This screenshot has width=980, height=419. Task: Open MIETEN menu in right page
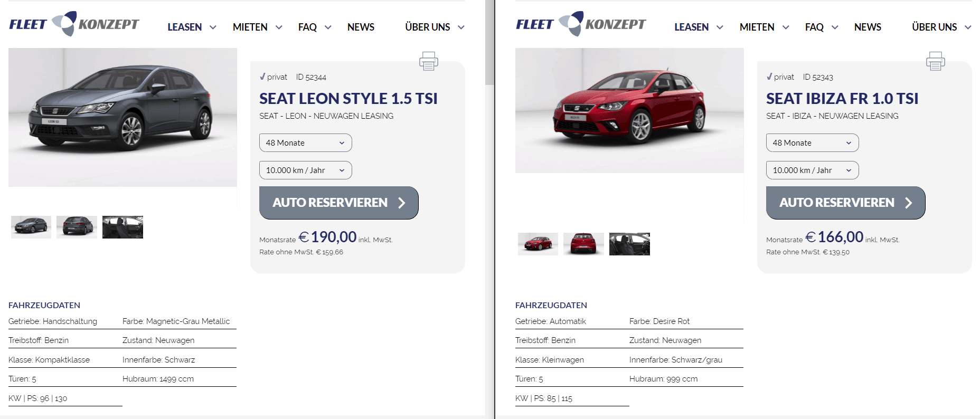pyautogui.click(x=757, y=27)
